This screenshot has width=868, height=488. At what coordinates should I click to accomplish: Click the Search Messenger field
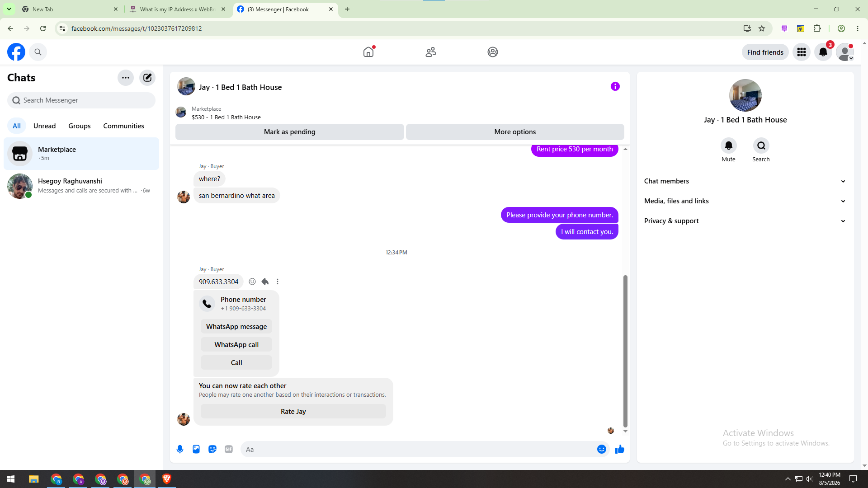81,100
